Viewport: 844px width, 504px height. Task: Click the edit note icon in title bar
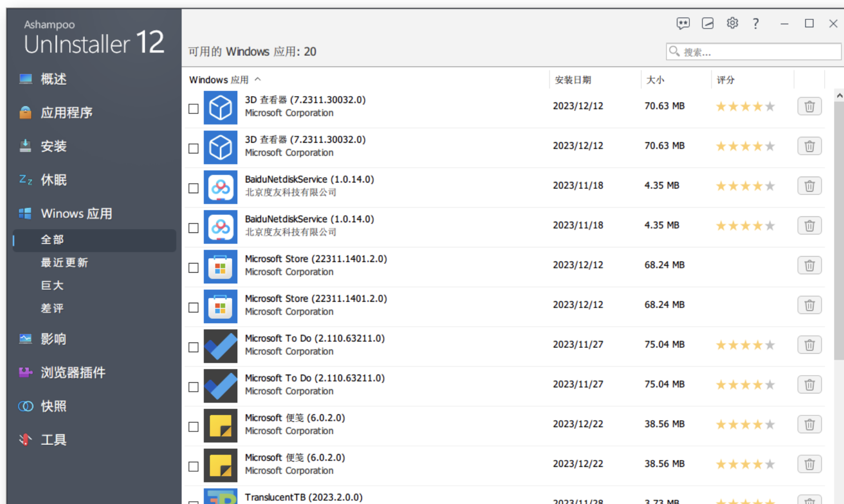(708, 23)
